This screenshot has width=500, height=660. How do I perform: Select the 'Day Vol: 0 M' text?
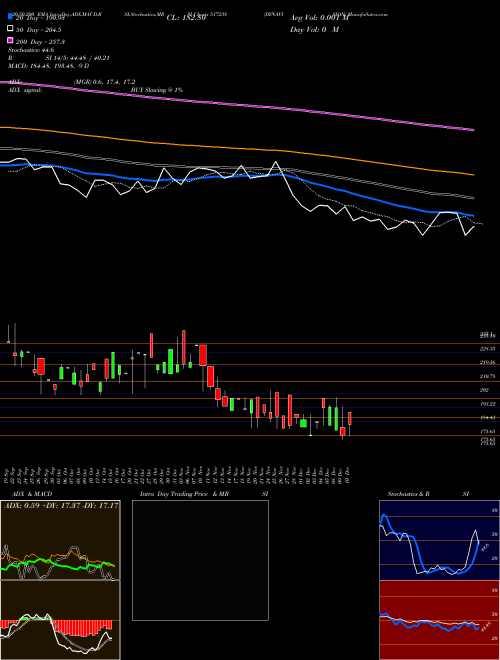click(314, 29)
